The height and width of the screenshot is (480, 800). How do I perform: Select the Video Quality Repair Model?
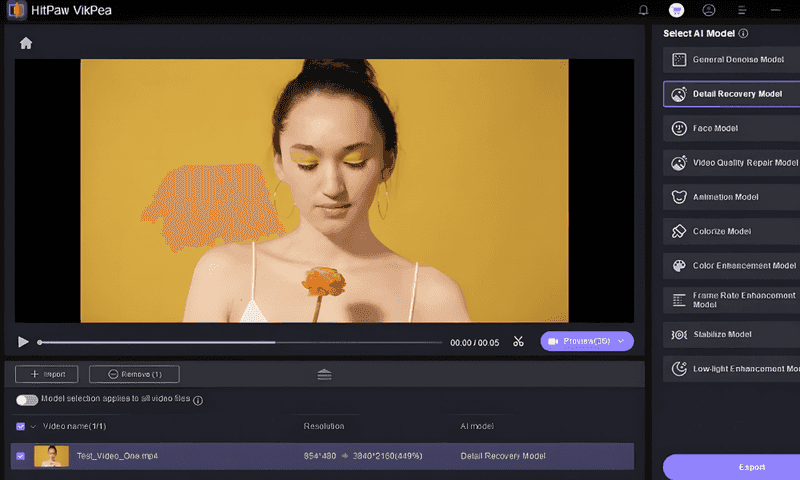click(x=732, y=163)
